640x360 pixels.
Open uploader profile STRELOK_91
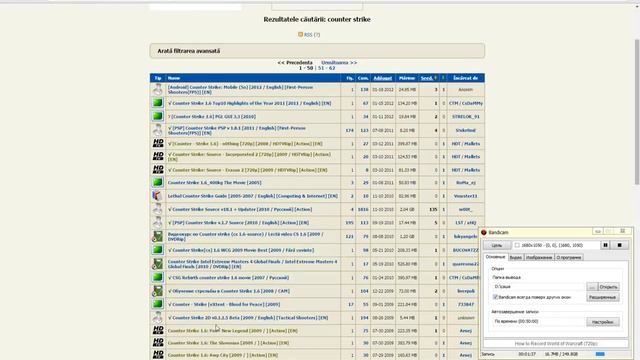(x=465, y=116)
